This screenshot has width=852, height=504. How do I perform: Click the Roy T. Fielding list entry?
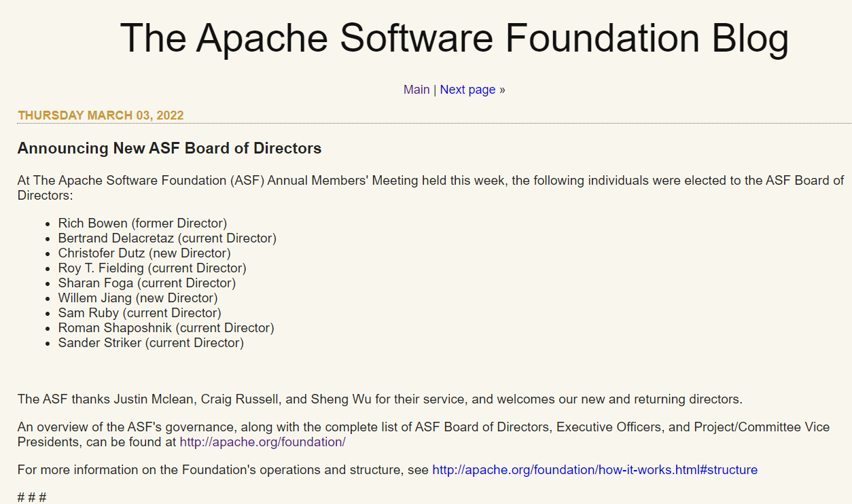[x=152, y=268]
